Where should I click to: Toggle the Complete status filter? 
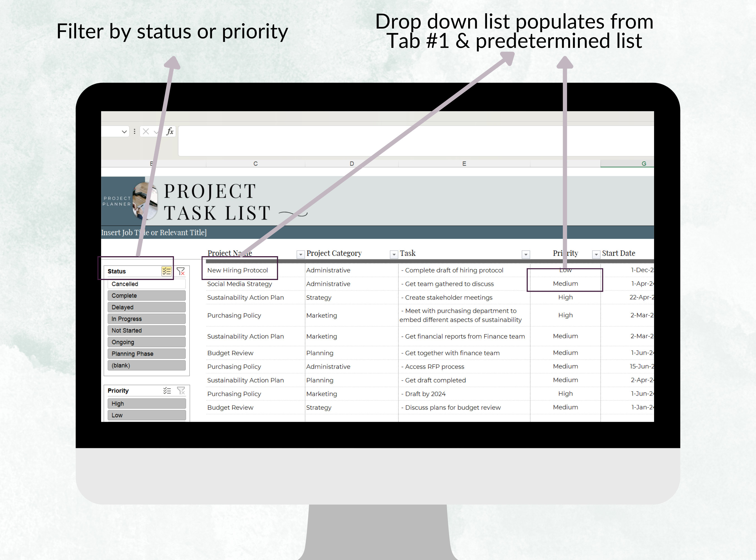tap(146, 295)
